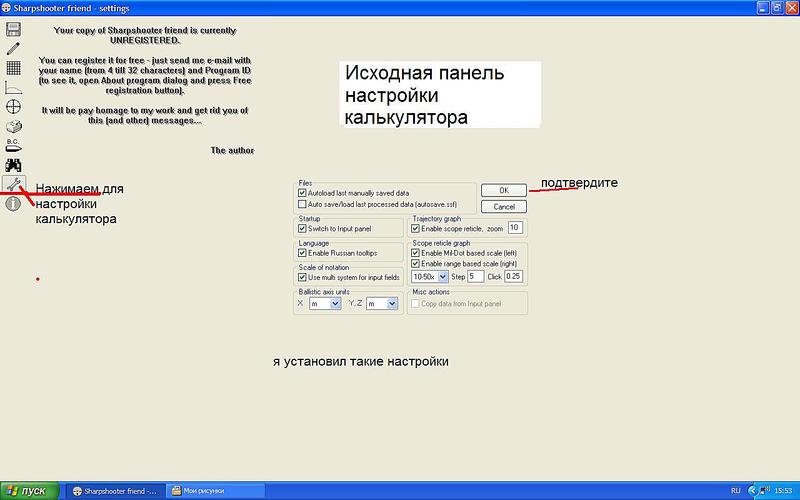Toggle Use multi system for input fields
The height and width of the screenshot is (500, 800).
[302, 278]
